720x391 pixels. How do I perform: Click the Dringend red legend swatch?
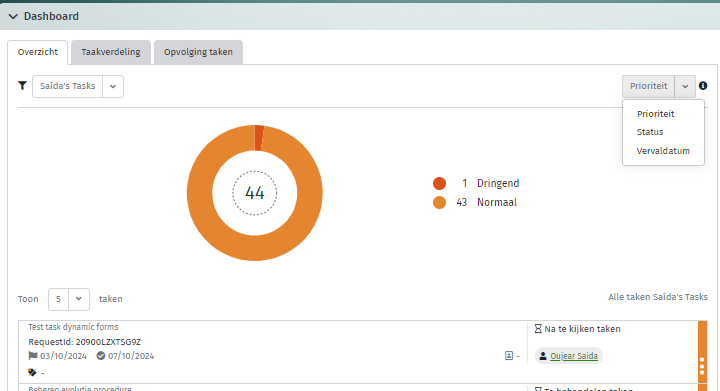point(439,183)
